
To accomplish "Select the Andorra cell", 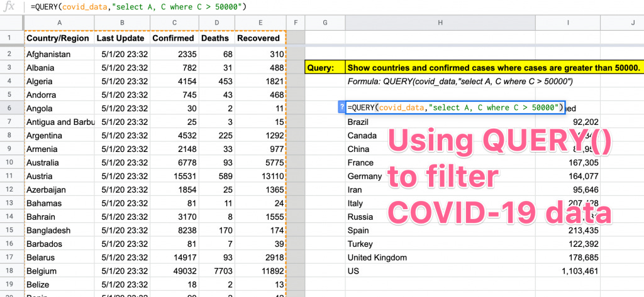I will 60,95.
